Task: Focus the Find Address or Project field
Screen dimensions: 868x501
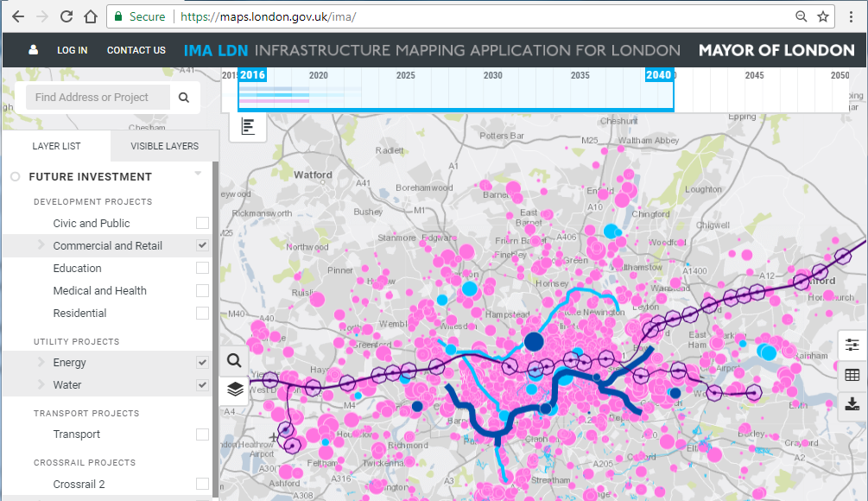Action: (98, 98)
